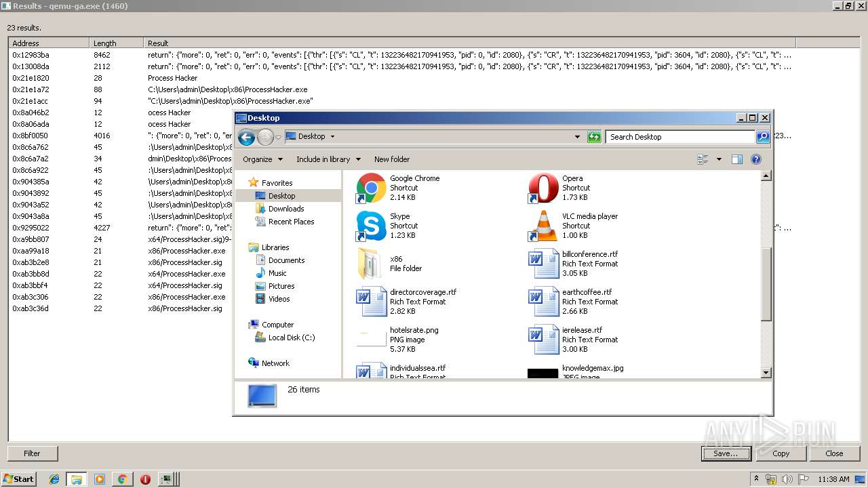Select hotelsrate.png image thumbnail
The height and width of the screenshot is (488, 868).
371,340
